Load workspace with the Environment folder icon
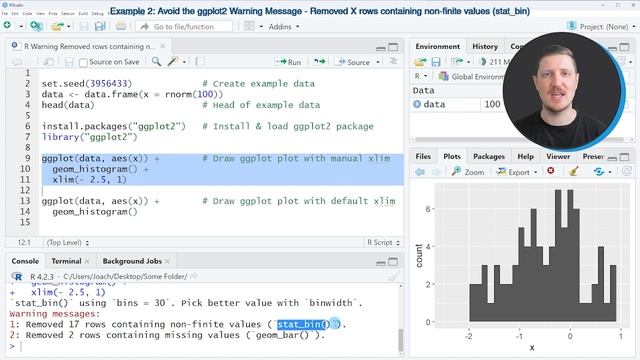This screenshot has height=360, width=640. point(420,62)
